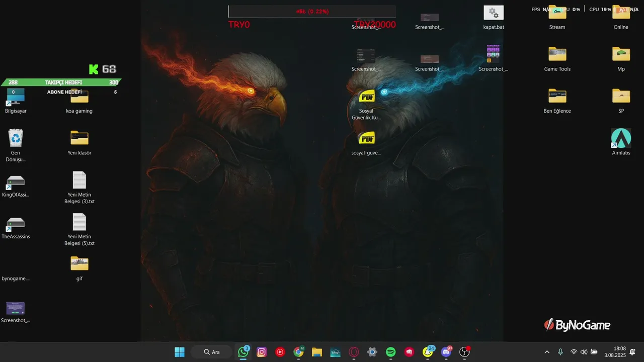Click the battery status tray icon

(594, 352)
